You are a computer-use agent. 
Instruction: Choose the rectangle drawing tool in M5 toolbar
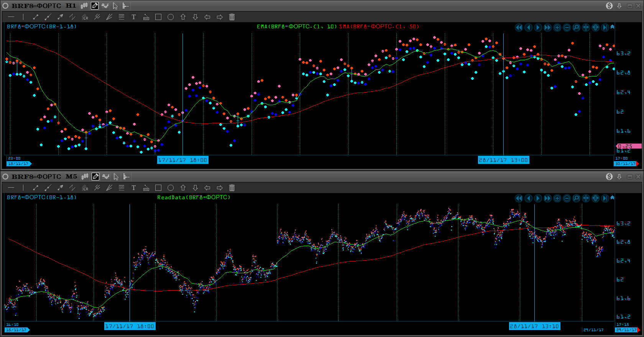tap(158, 188)
